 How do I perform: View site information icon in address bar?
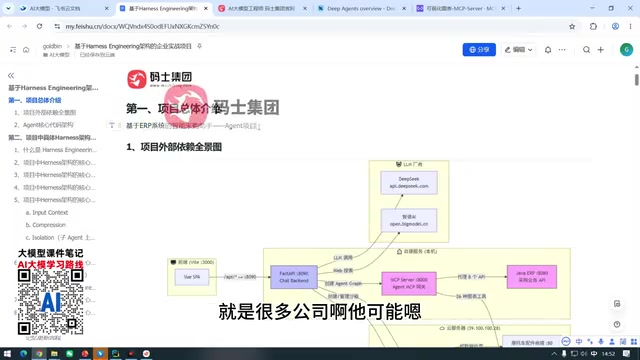click(x=57, y=26)
